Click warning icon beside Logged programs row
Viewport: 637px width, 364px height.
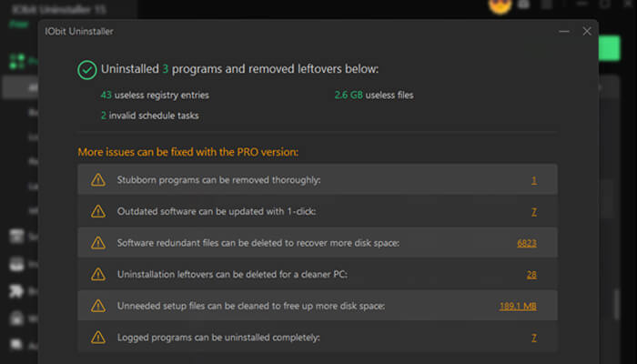pyautogui.click(x=98, y=338)
